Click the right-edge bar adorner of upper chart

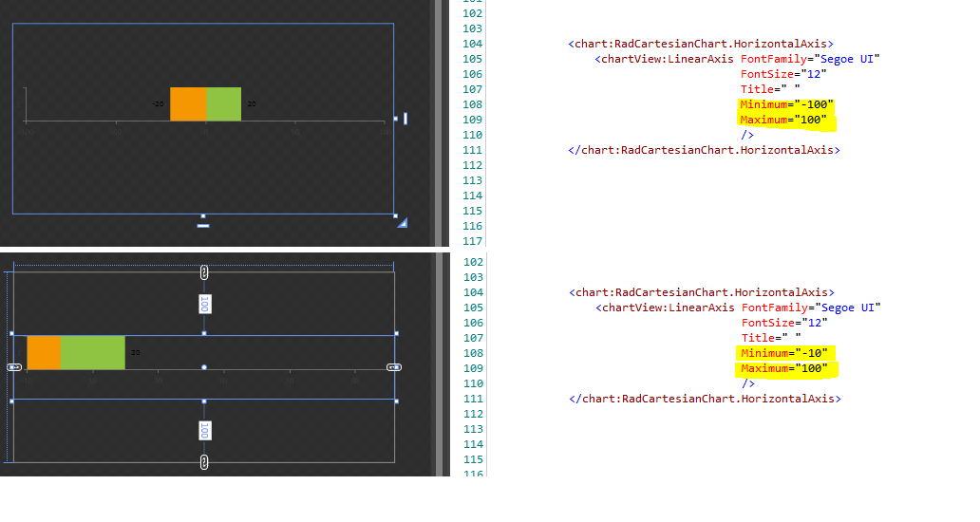[x=405, y=118]
